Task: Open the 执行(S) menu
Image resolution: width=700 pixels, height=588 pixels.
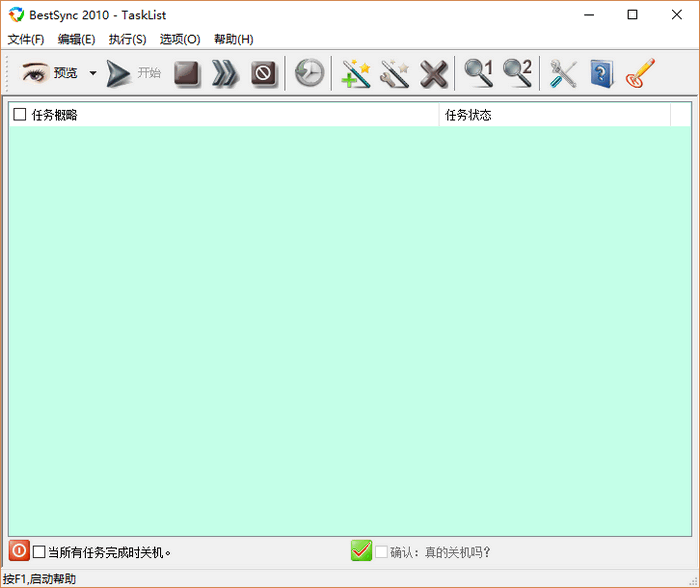Action: (x=127, y=39)
